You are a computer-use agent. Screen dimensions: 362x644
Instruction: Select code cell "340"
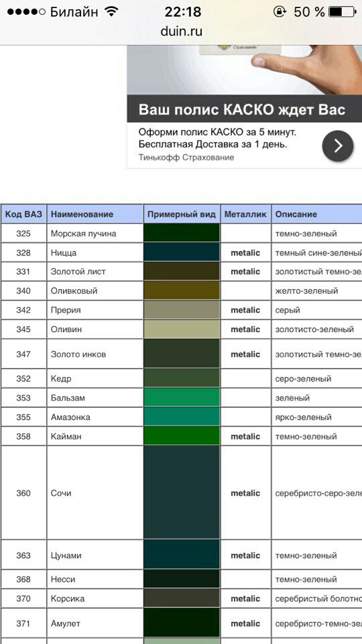point(23,290)
